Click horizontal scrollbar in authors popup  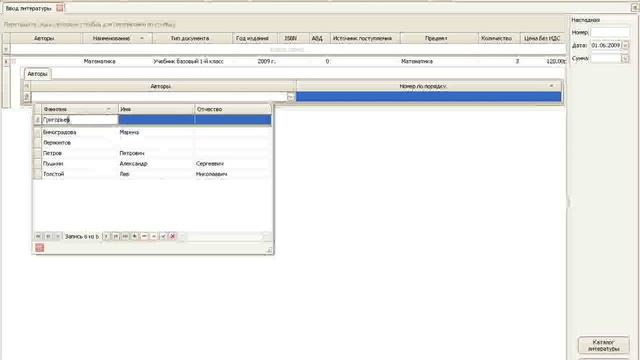(224, 236)
